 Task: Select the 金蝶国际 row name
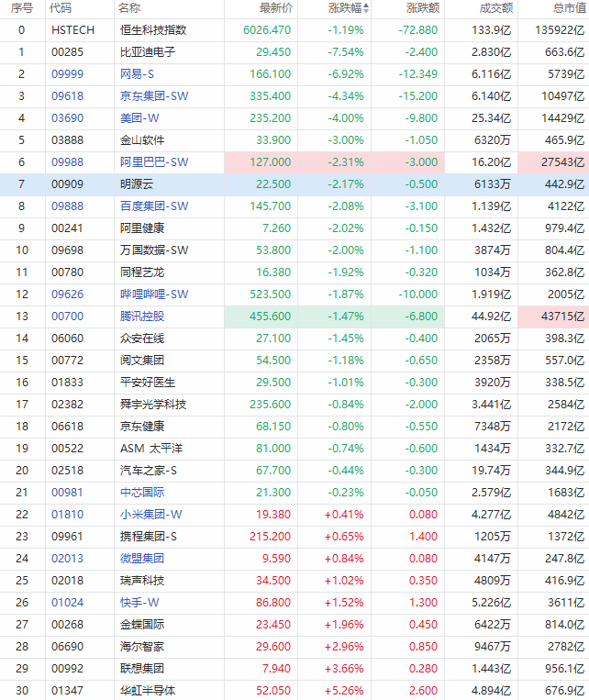pos(142,625)
